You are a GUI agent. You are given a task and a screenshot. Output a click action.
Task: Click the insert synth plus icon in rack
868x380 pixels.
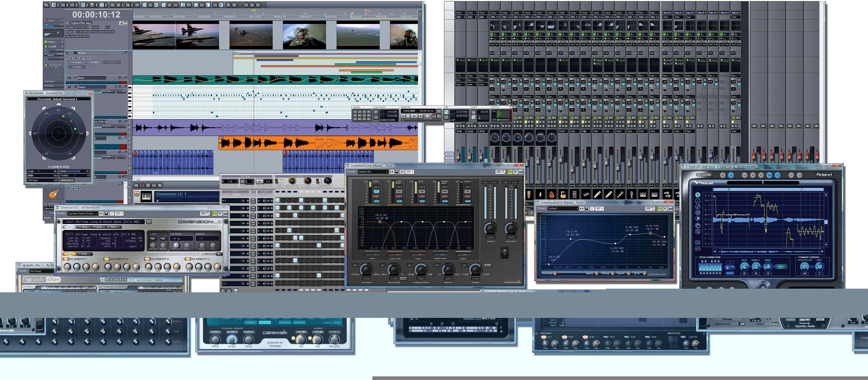[x=136, y=185]
